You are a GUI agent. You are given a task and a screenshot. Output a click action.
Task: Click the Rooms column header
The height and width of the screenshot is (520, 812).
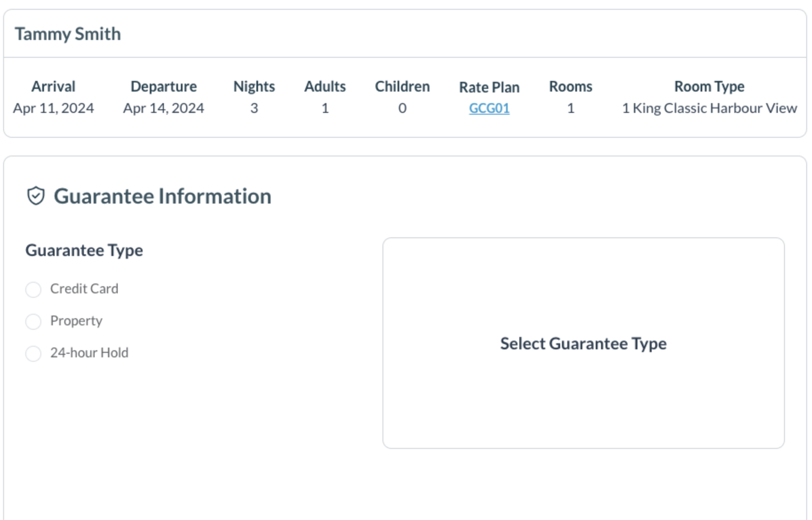(570, 86)
